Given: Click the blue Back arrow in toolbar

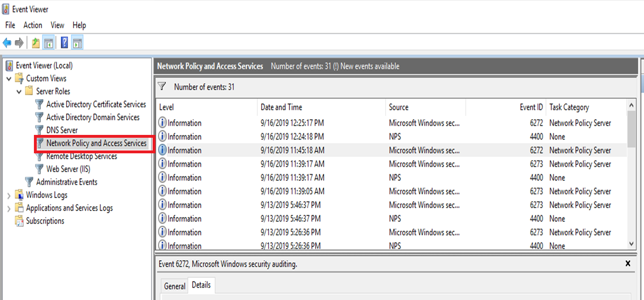Looking at the screenshot, I should (7, 43).
